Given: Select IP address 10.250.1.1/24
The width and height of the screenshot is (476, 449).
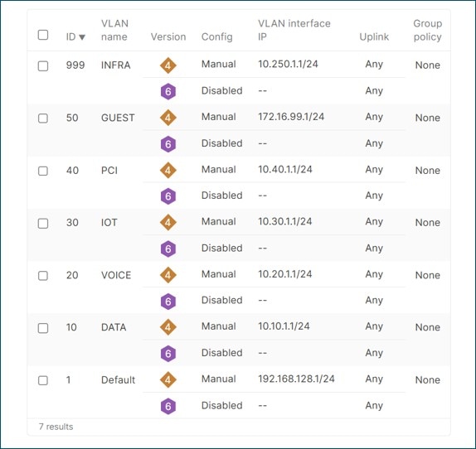Looking at the screenshot, I should coord(288,64).
